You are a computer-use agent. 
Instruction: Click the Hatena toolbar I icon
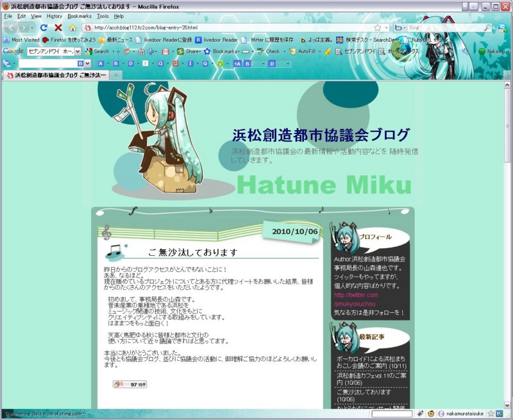[x=190, y=63]
